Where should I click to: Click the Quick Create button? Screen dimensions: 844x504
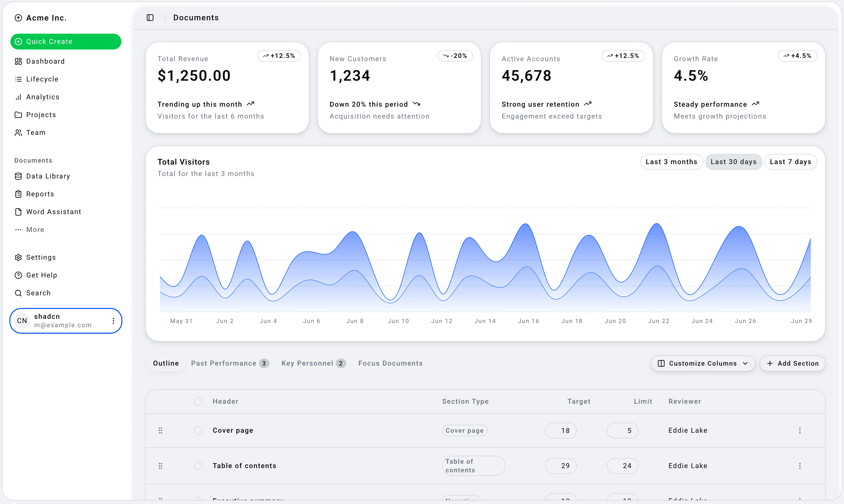pos(66,41)
